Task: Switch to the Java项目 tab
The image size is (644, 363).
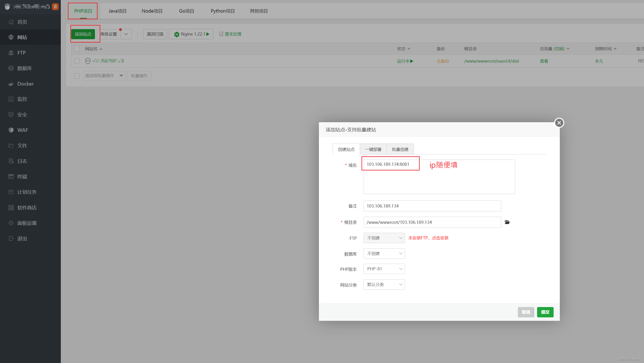Action: tap(117, 11)
